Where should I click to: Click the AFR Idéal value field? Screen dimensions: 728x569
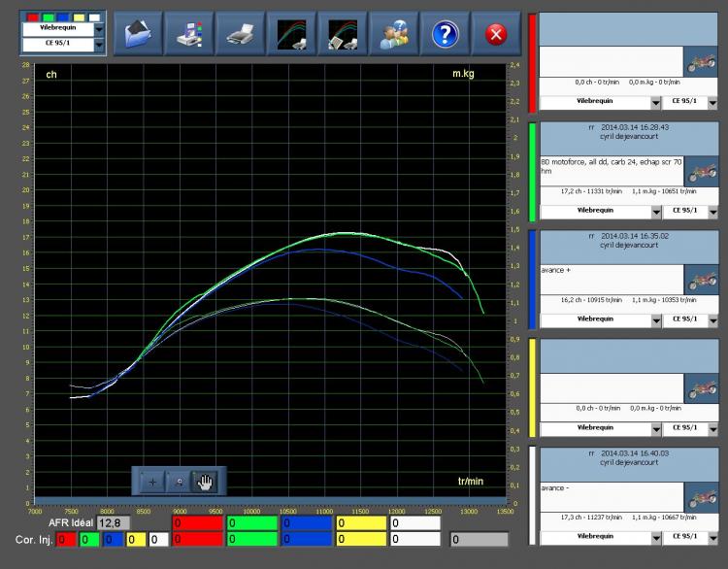tap(113, 522)
